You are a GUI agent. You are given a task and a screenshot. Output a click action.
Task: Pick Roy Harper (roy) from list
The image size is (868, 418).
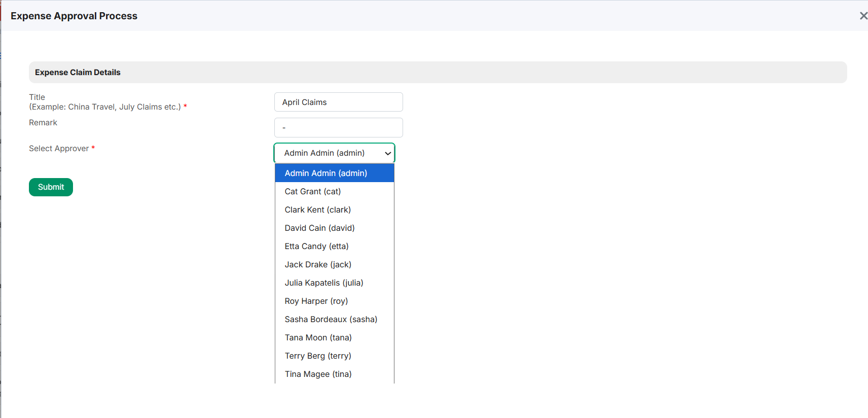click(335, 301)
